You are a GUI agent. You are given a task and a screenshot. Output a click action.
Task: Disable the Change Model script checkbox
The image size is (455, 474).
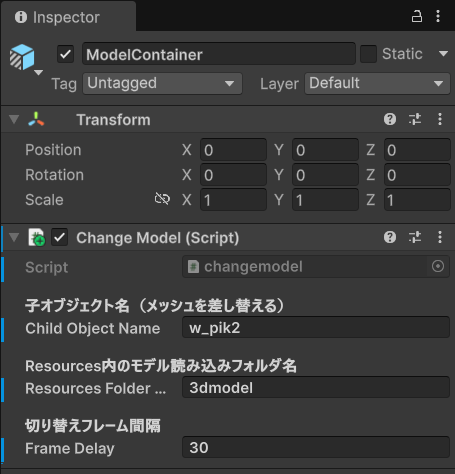60,237
